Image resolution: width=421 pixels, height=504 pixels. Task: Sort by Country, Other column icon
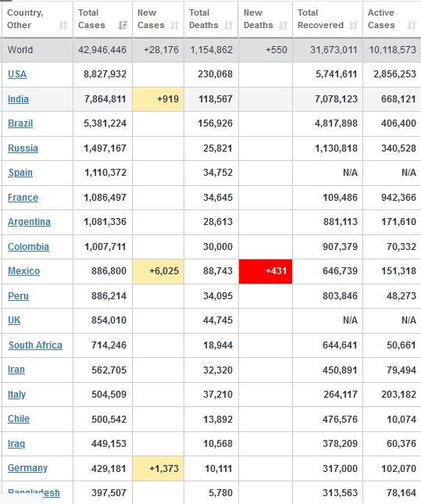click(x=63, y=25)
